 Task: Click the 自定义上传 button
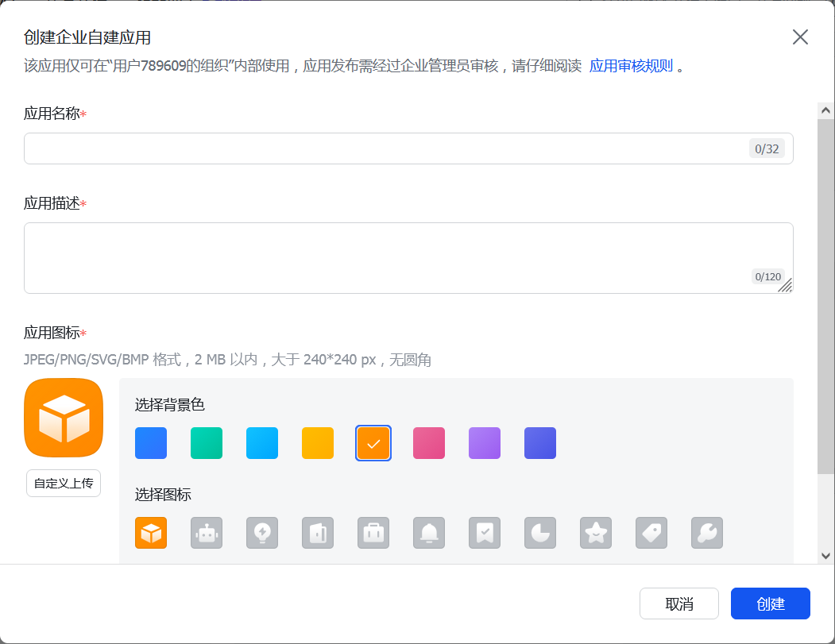(x=64, y=484)
